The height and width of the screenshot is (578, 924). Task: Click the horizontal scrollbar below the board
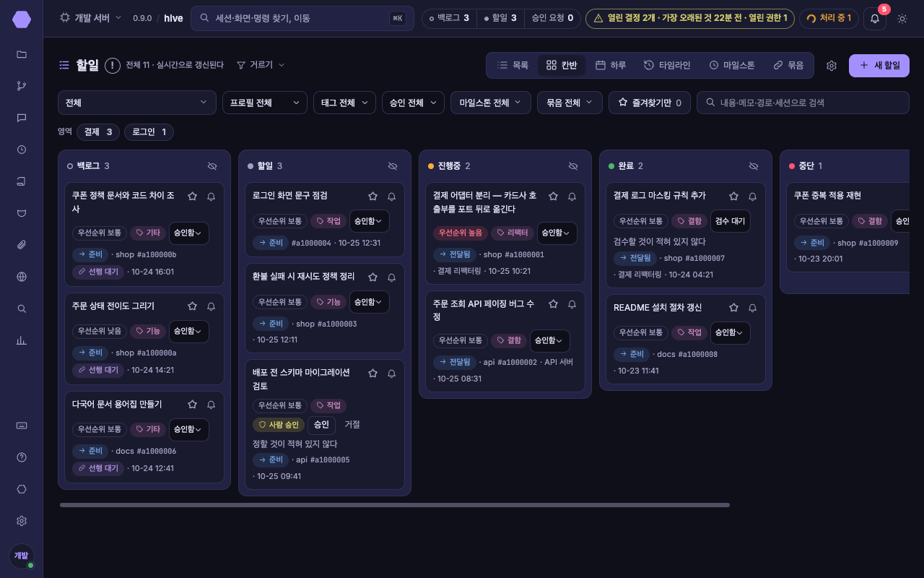pos(395,505)
